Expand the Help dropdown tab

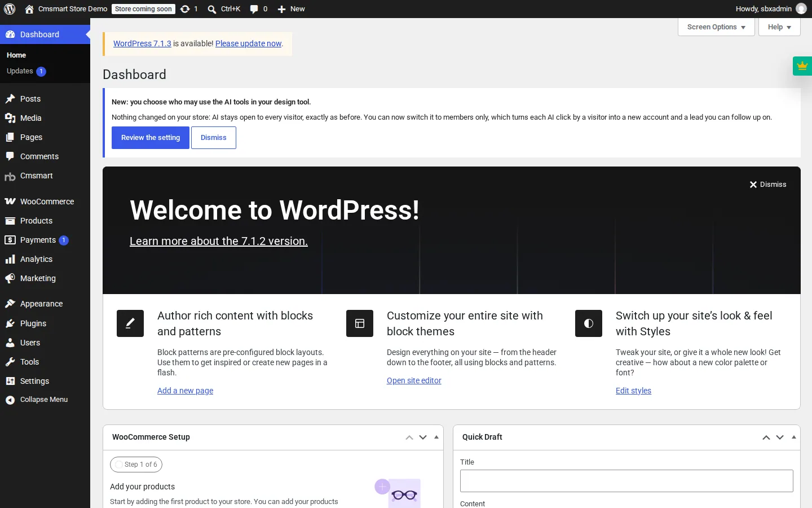pos(779,27)
